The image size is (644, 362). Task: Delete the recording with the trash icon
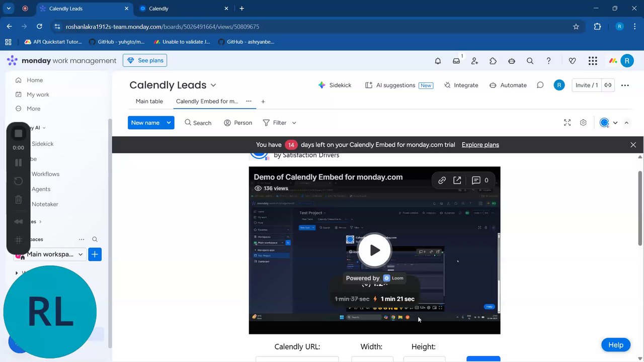click(18, 200)
